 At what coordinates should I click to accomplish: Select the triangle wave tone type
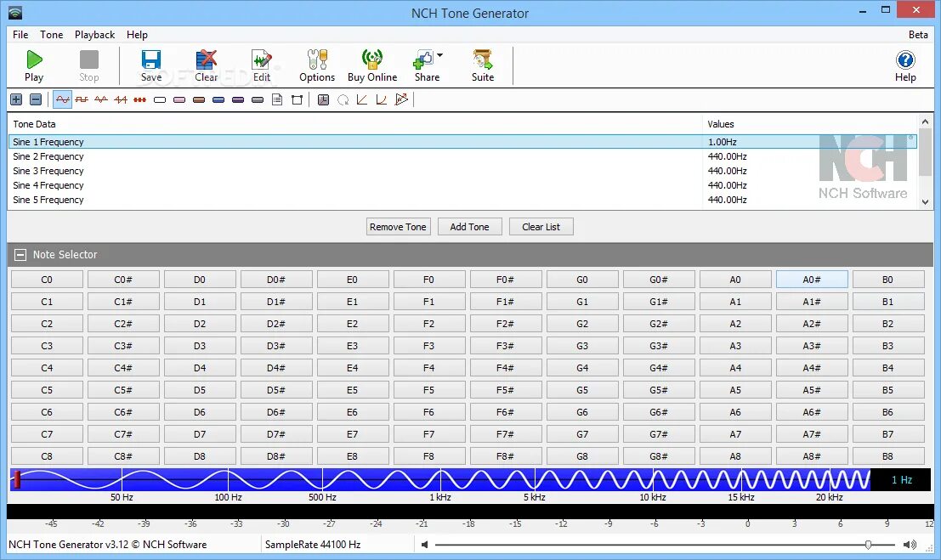(x=101, y=99)
